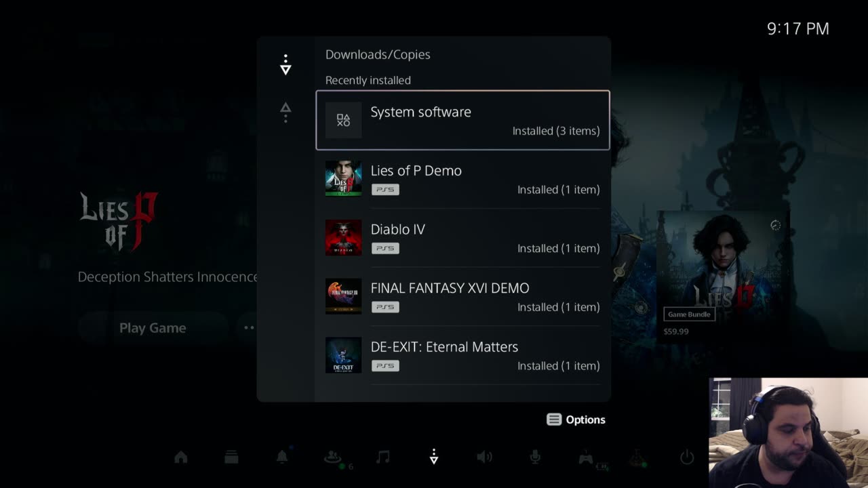Click the more options dots beside Play Game

(249, 328)
